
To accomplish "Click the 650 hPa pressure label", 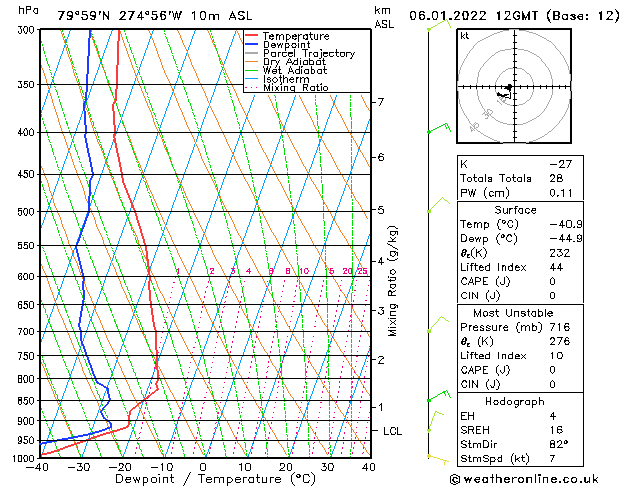I will pos(28,305).
